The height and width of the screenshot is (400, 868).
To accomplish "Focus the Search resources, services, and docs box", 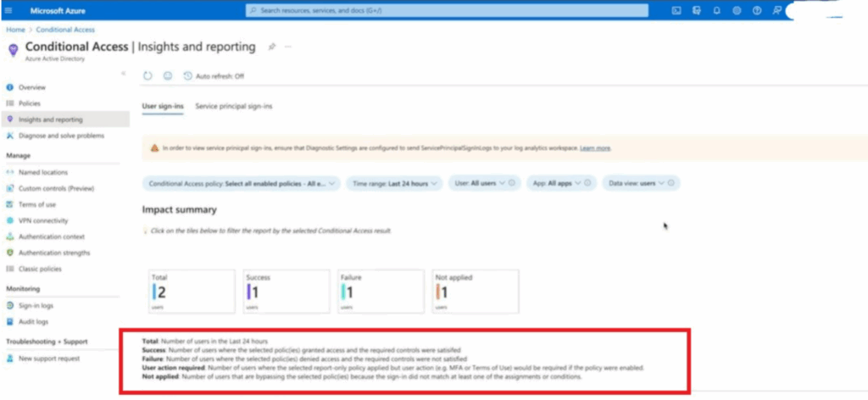I will tap(447, 10).
